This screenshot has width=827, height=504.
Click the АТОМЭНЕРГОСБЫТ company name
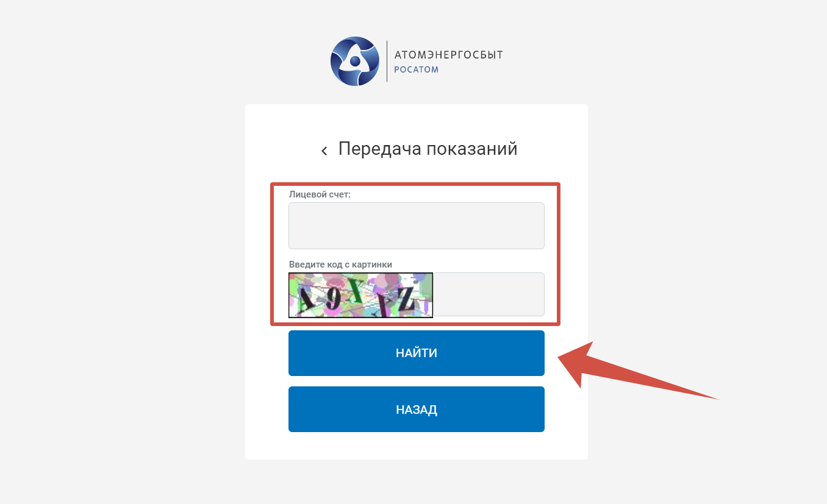(x=449, y=55)
